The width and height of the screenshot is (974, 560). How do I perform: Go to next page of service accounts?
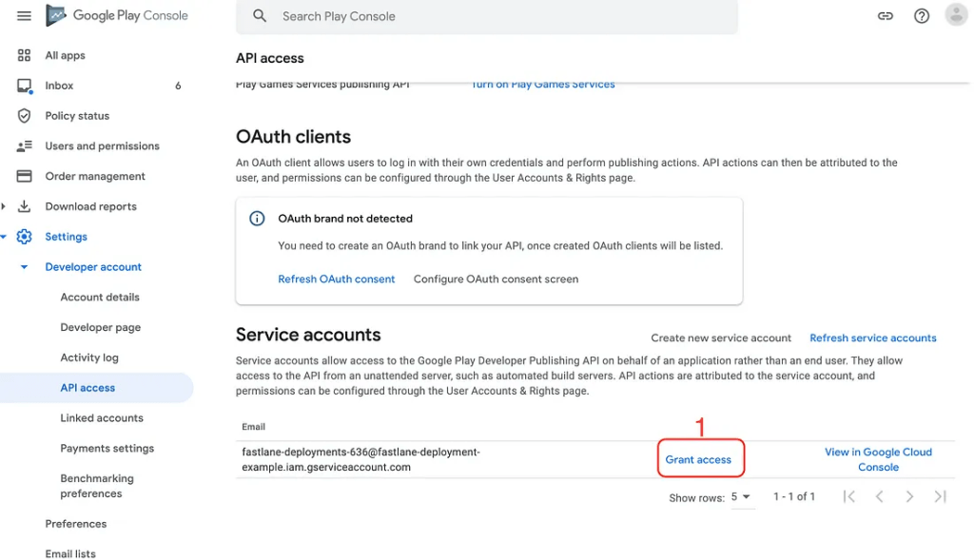[x=909, y=496]
